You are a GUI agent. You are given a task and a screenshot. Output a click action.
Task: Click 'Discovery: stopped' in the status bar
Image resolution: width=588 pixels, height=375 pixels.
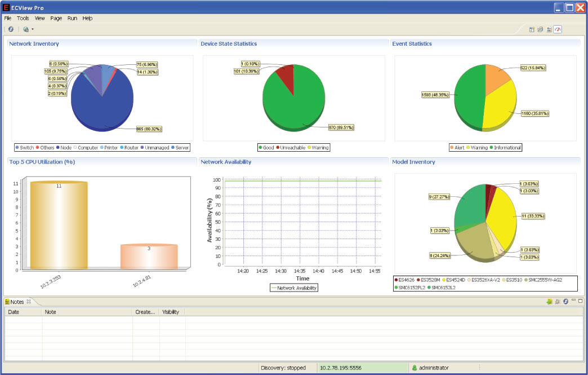point(283,368)
